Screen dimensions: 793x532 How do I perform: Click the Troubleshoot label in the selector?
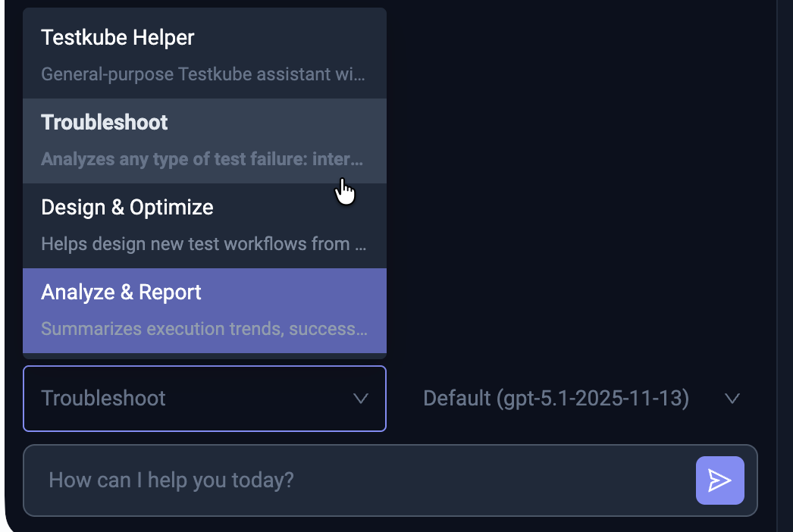tap(103, 399)
